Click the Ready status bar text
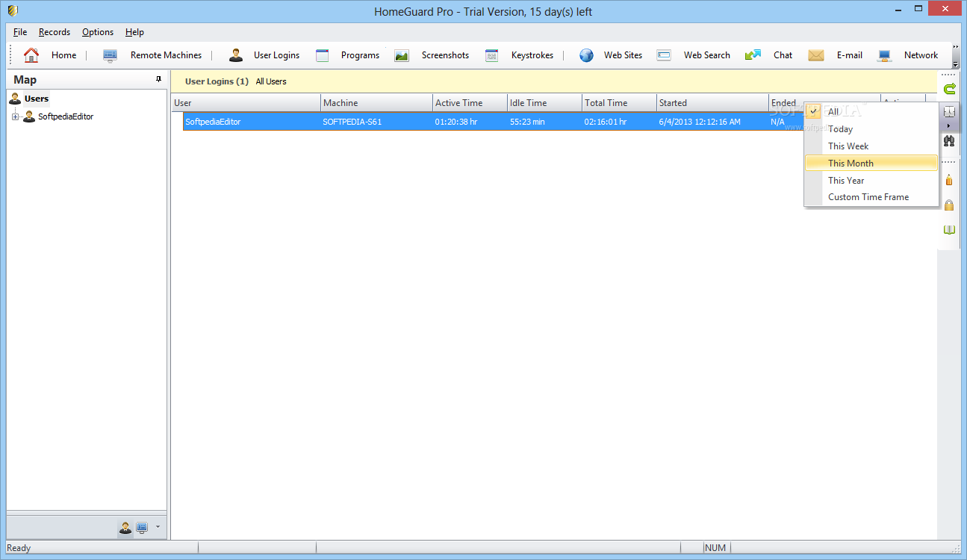 pos(19,548)
